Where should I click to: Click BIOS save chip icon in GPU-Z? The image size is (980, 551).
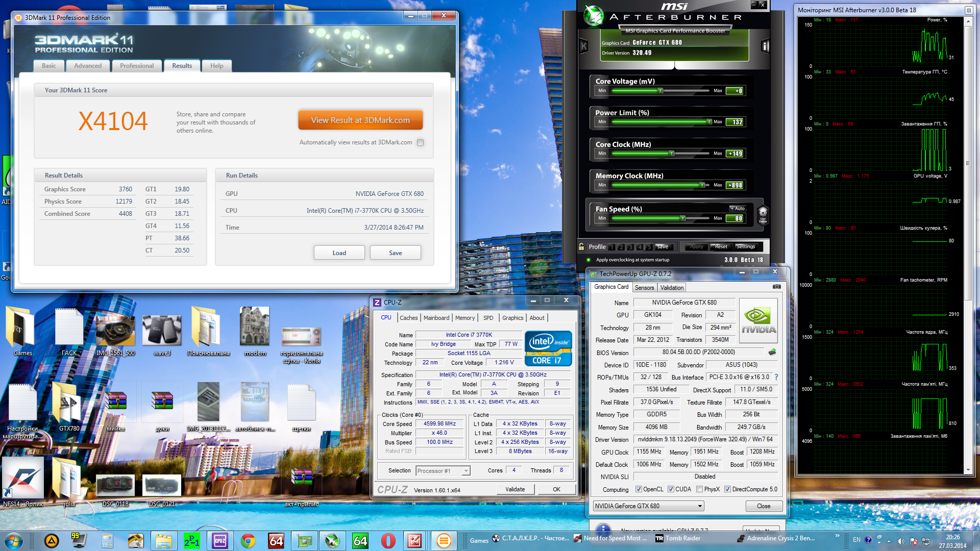[x=772, y=352]
